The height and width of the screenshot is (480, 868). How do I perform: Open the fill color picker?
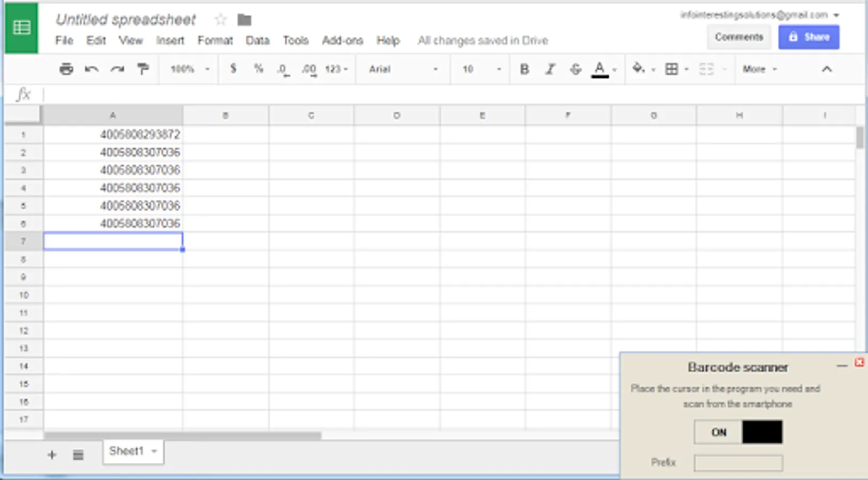[x=638, y=68]
